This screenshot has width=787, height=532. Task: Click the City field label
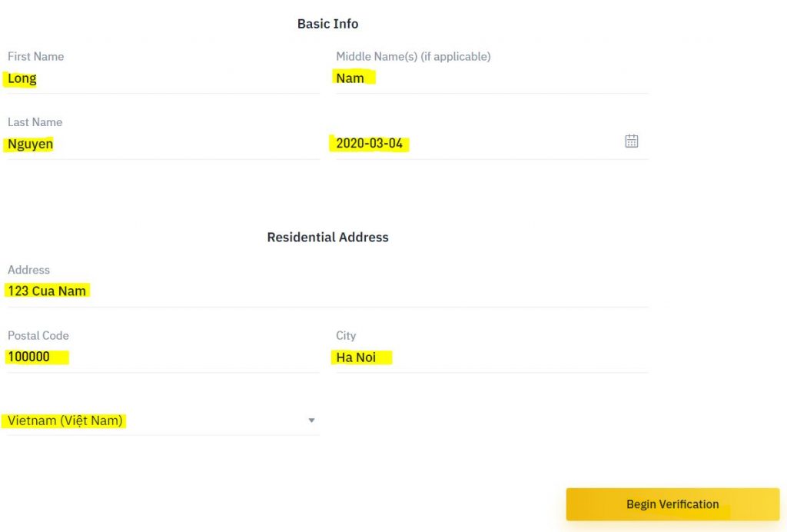[345, 335]
